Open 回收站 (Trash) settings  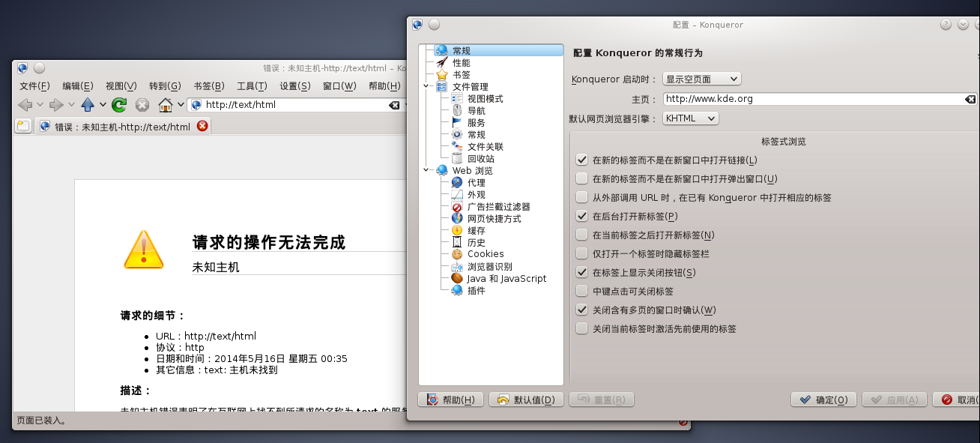tap(480, 159)
